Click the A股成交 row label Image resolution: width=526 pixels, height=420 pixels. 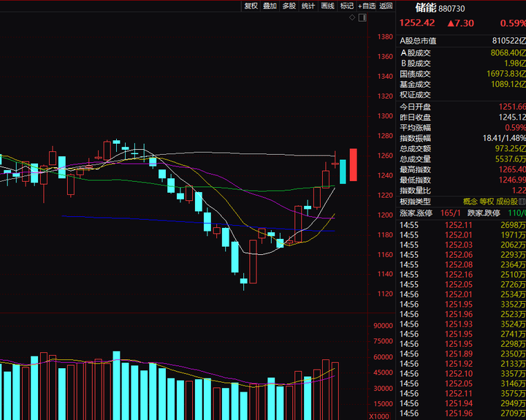(x=415, y=53)
